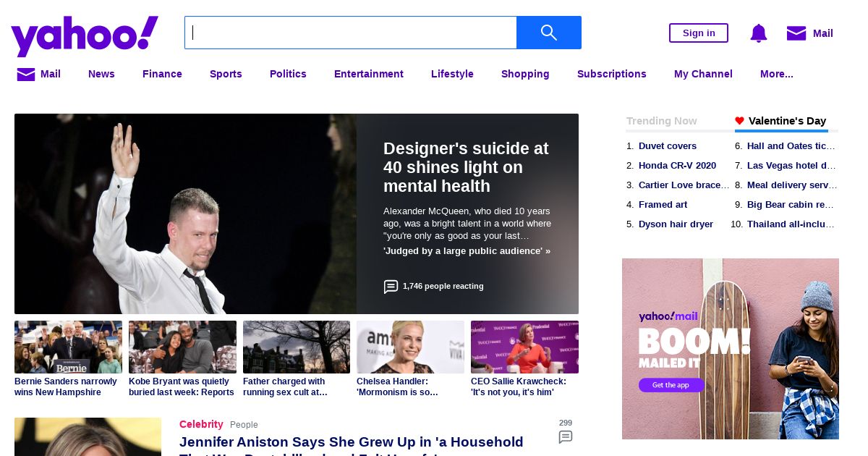Viewport: 868px width, 456px height.
Task: Click the Mail envelope in navigation bar
Action: click(26, 74)
